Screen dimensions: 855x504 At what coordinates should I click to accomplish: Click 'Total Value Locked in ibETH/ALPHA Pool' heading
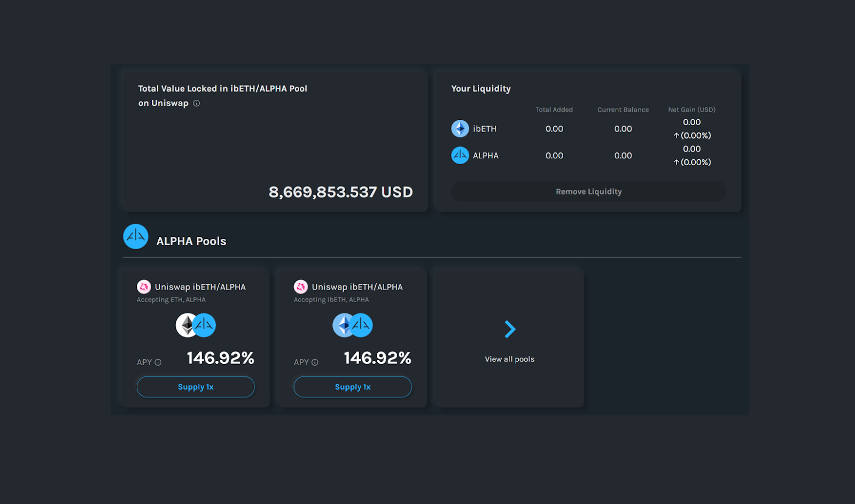pyautogui.click(x=222, y=89)
